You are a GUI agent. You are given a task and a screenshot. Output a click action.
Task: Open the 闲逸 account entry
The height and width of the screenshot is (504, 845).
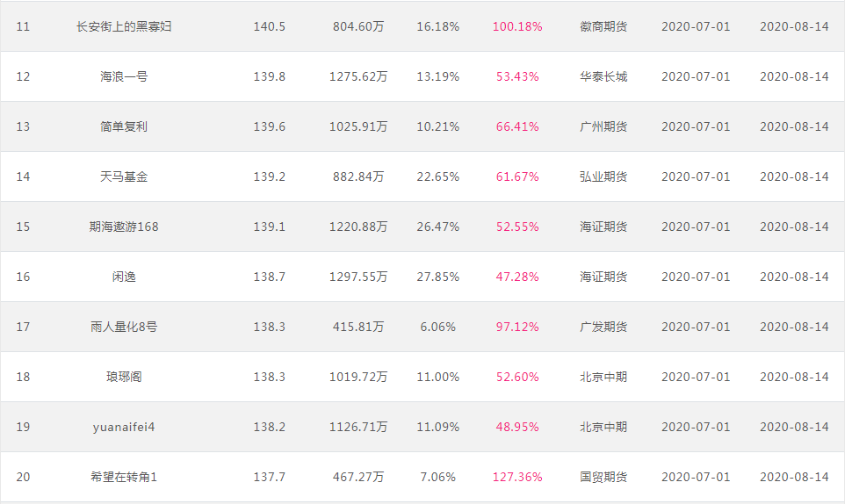pyautogui.click(x=124, y=277)
